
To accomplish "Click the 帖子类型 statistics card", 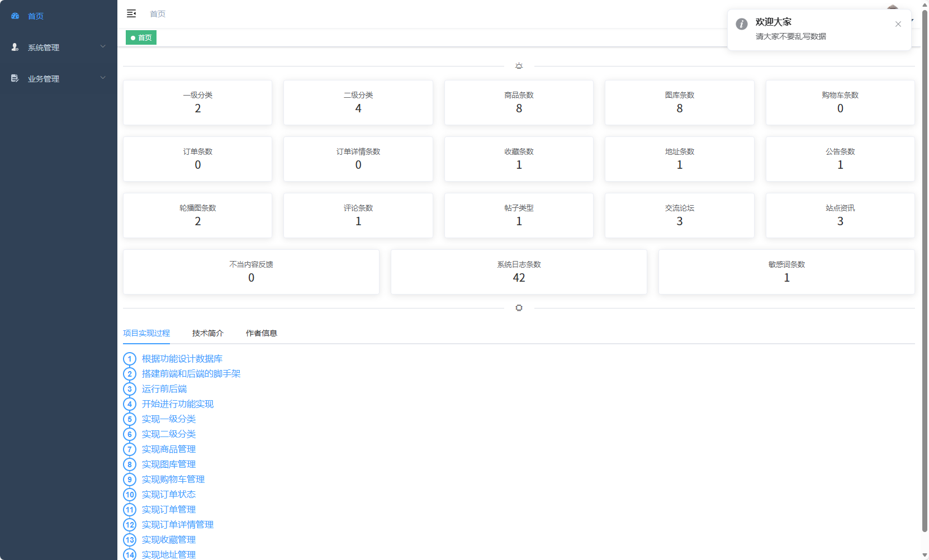I will pos(519,215).
